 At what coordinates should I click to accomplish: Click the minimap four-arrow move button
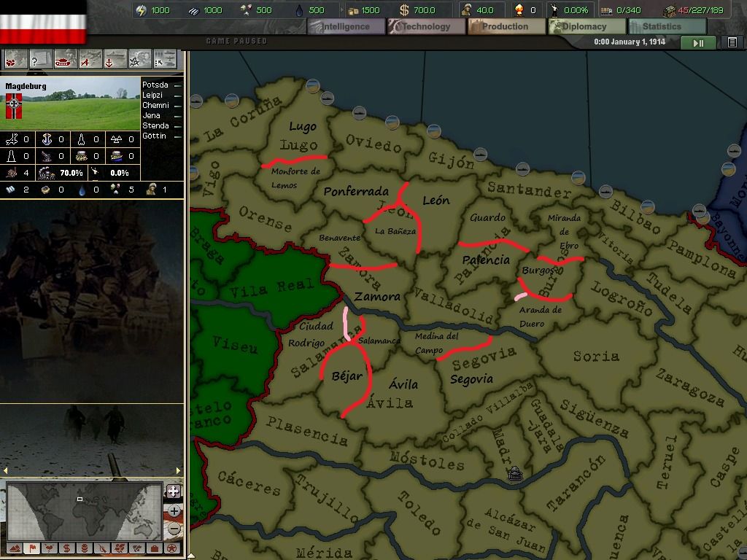[173, 491]
